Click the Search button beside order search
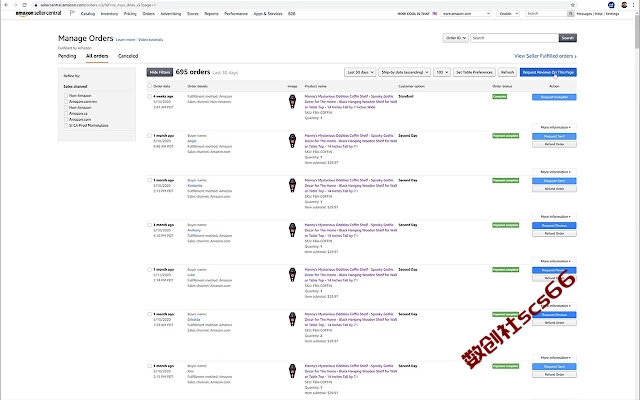Screen dimensions: 640x400 (x=567, y=38)
